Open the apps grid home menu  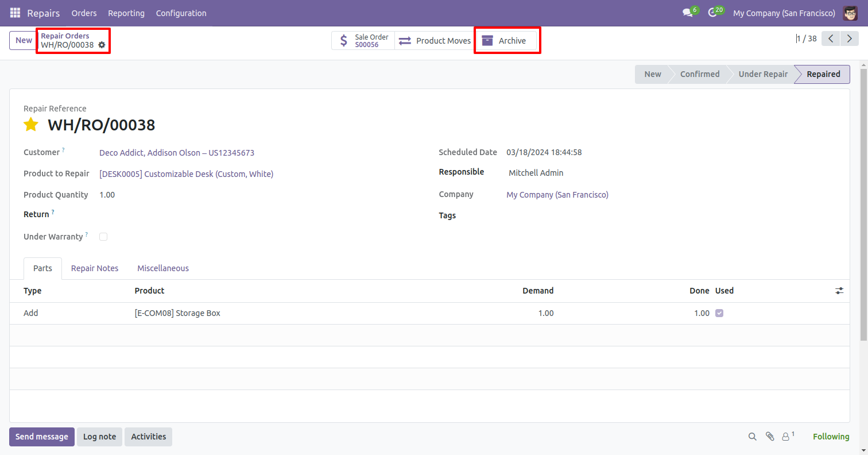15,13
